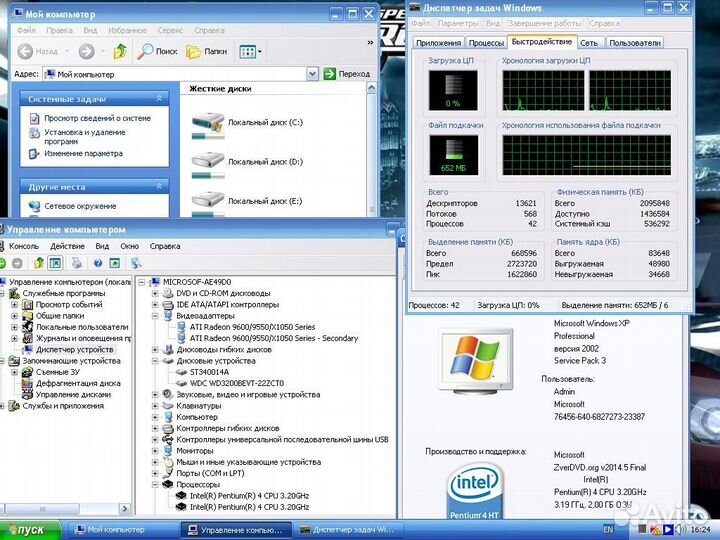Viewport: 720px width, 540px height.
Task: Select ATI Radeon 9600/9550/X1050 Series - Secondary
Action: click(x=274, y=338)
